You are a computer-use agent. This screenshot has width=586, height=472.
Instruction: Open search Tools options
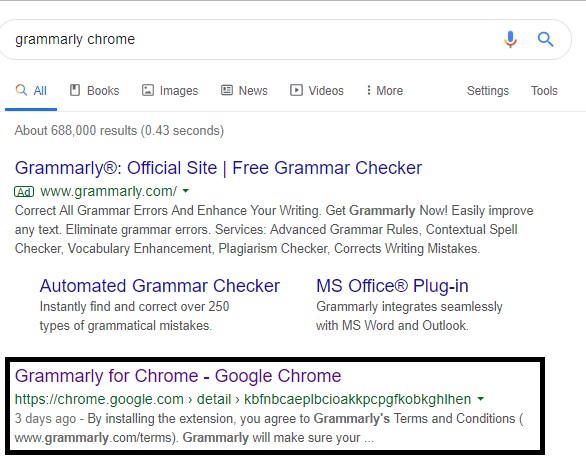[544, 90]
